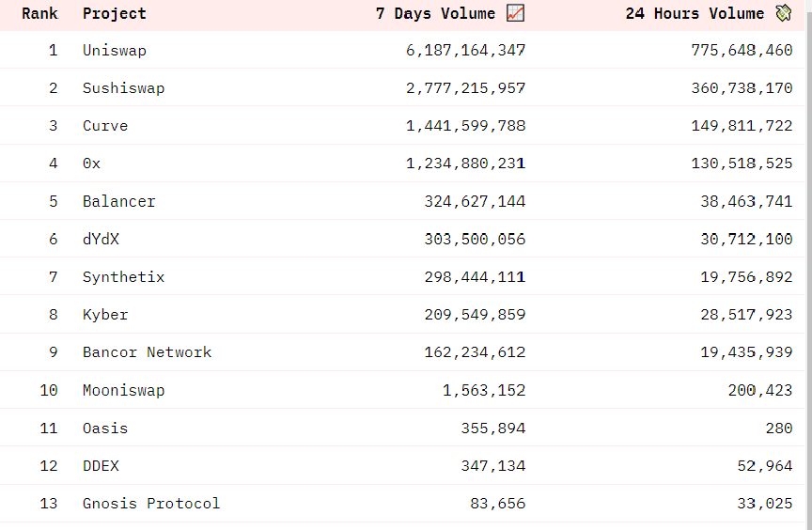
Task: Click the Balancer project name
Action: [x=119, y=201]
